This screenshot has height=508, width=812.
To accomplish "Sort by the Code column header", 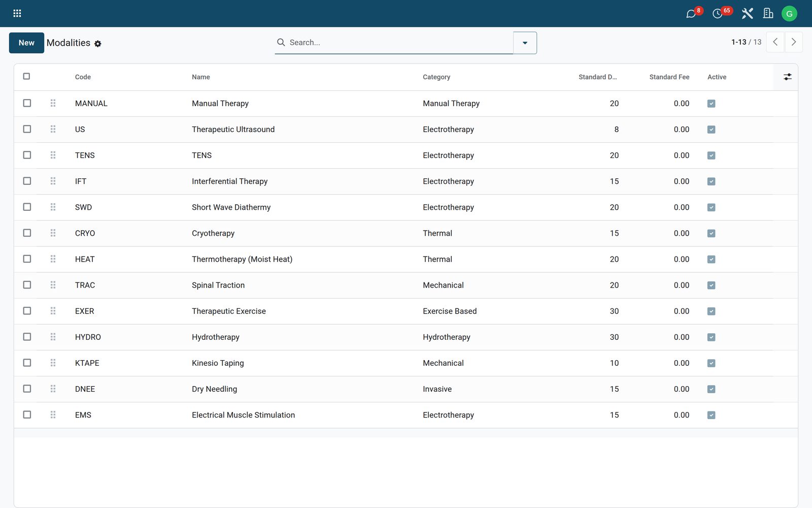I will coord(83,77).
